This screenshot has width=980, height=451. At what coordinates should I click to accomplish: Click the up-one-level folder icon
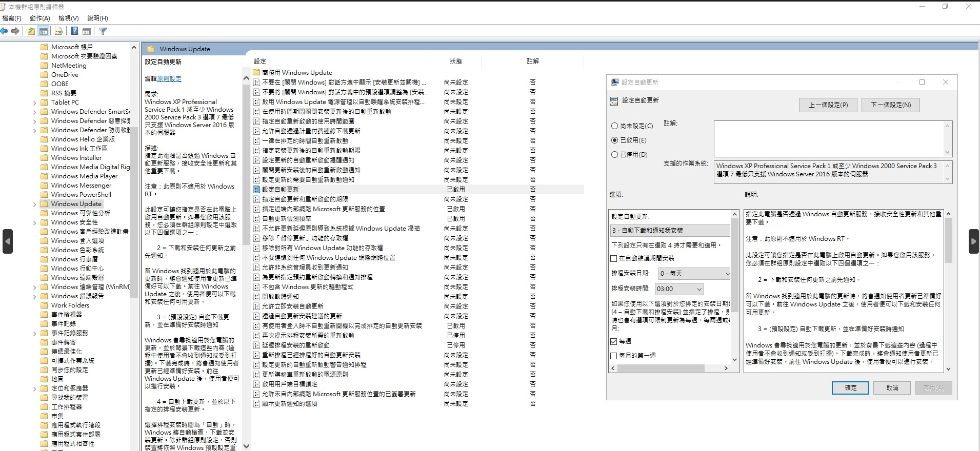[31, 31]
